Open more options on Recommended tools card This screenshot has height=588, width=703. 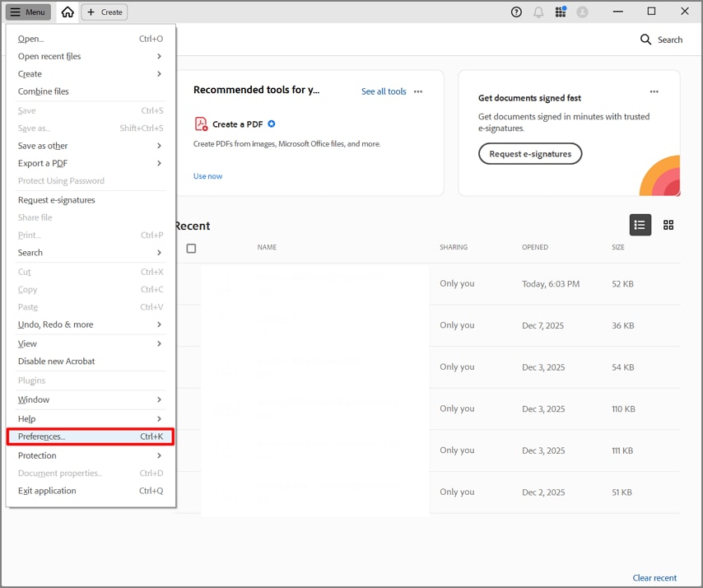[418, 91]
